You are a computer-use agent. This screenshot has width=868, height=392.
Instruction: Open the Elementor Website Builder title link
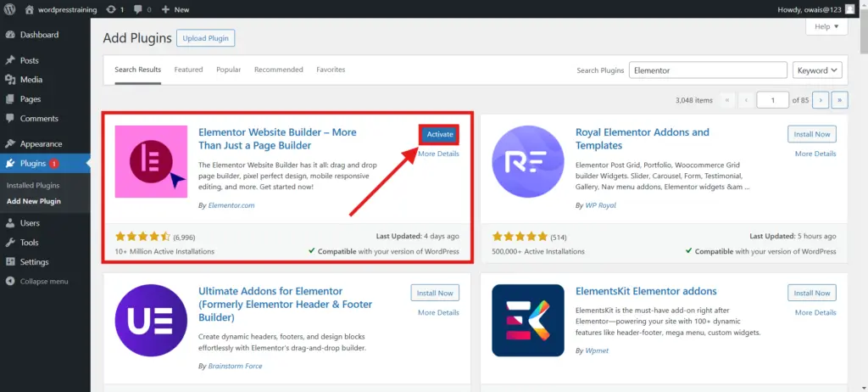coord(277,138)
